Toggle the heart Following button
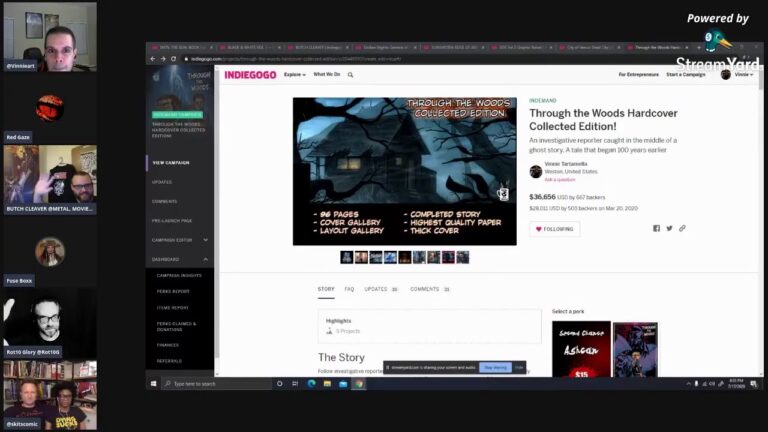 point(554,229)
